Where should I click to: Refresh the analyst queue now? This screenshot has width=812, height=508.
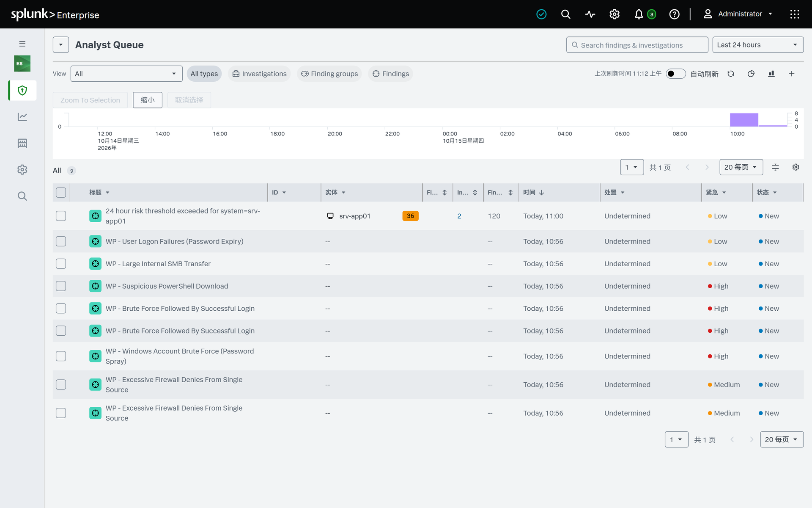click(731, 74)
